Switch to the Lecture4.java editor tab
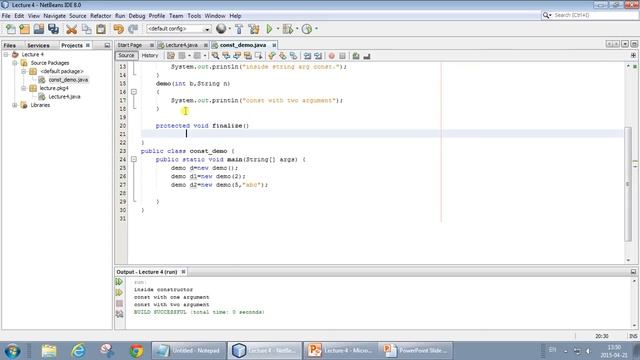Screen dimensions: 640x360 [x=181, y=45]
